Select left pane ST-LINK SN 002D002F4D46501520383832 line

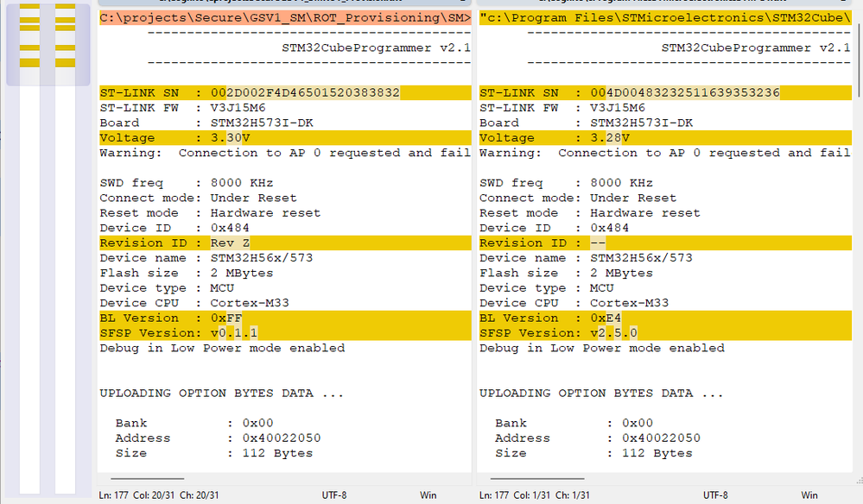pyautogui.click(x=285, y=93)
